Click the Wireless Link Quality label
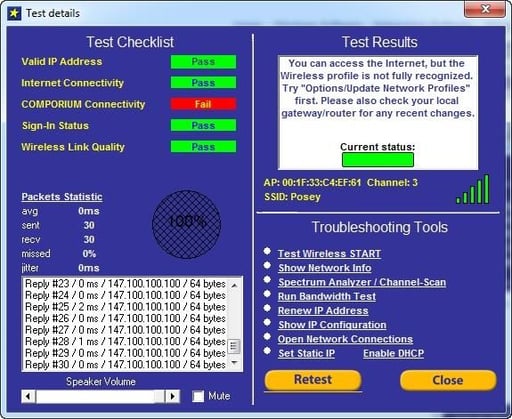The height and width of the screenshot is (419, 512). click(x=73, y=147)
